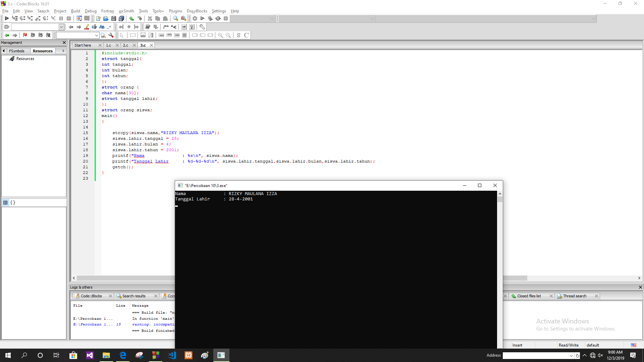Expand the incremental search combo box

click(61, 27)
